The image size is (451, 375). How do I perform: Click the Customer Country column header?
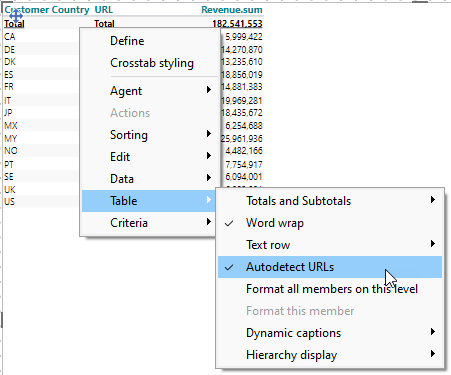coord(47,10)
